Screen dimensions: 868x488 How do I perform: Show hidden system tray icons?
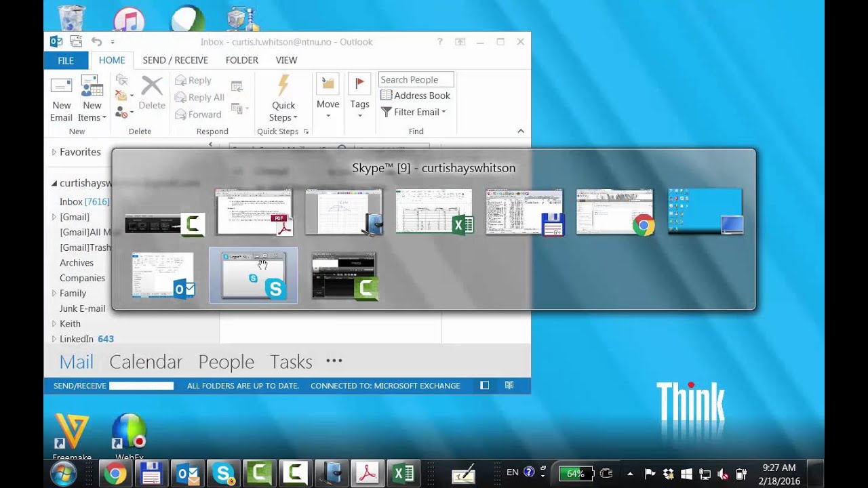tap(630, 474)
